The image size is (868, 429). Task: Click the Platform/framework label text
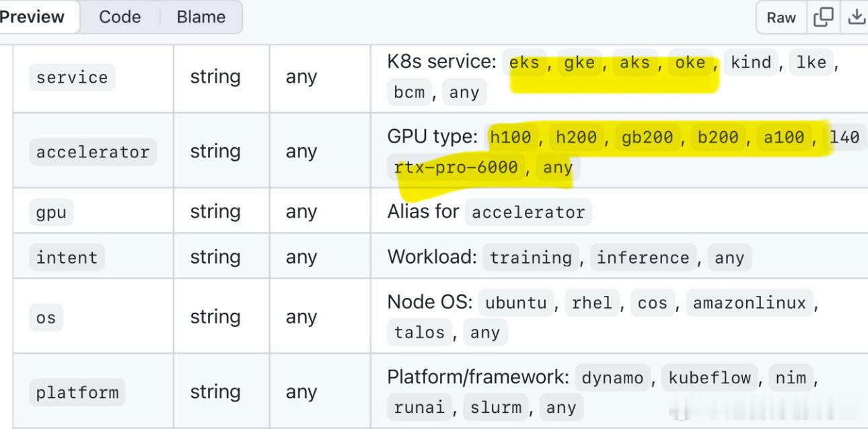pyautogui.click(x=478, y=377)
